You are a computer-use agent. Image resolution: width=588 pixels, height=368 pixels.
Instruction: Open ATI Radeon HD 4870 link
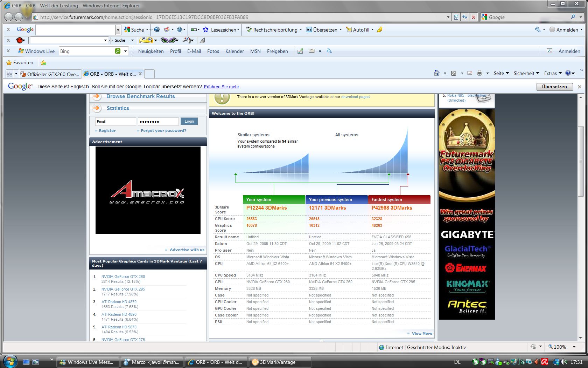[x=119, y=302]
